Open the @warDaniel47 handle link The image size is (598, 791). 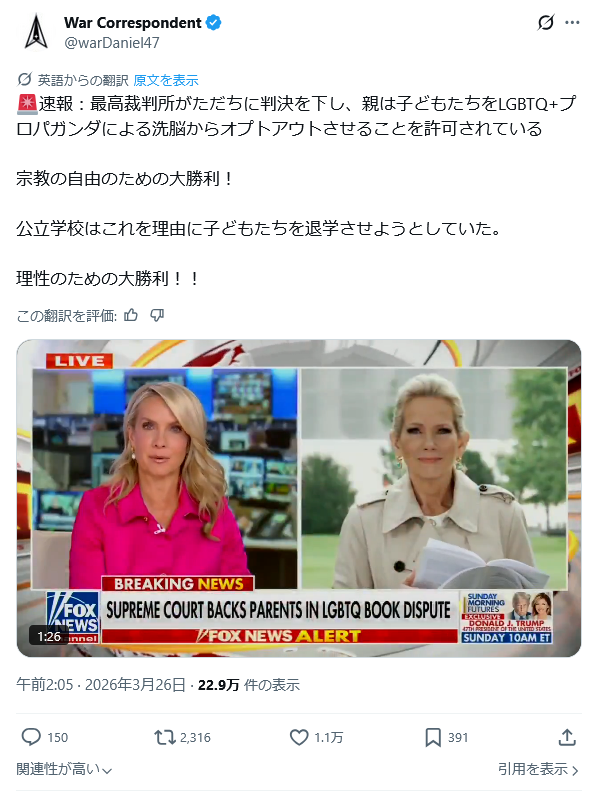(112, 43)
